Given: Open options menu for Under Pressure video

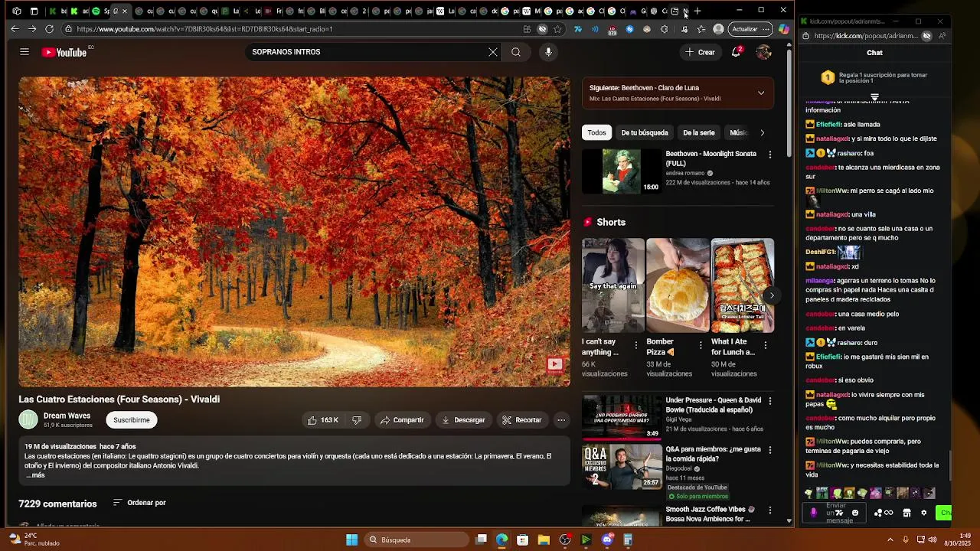Looking at the screenshot, I should [x=770, y=401].
